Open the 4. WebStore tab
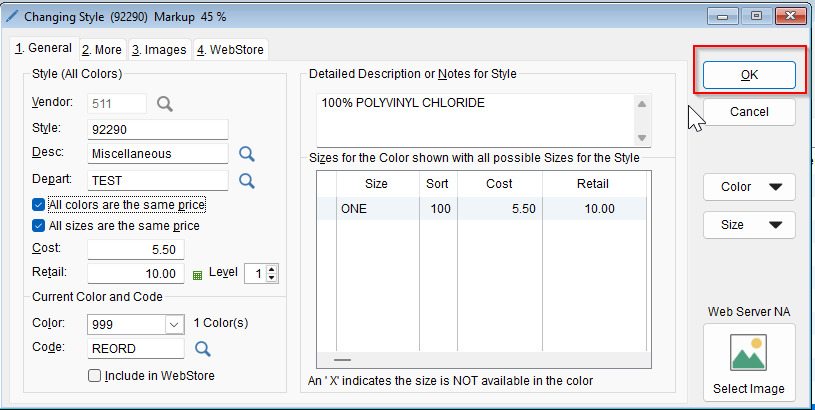This screenshot has width=815, height=410. [x=230, y=49]
